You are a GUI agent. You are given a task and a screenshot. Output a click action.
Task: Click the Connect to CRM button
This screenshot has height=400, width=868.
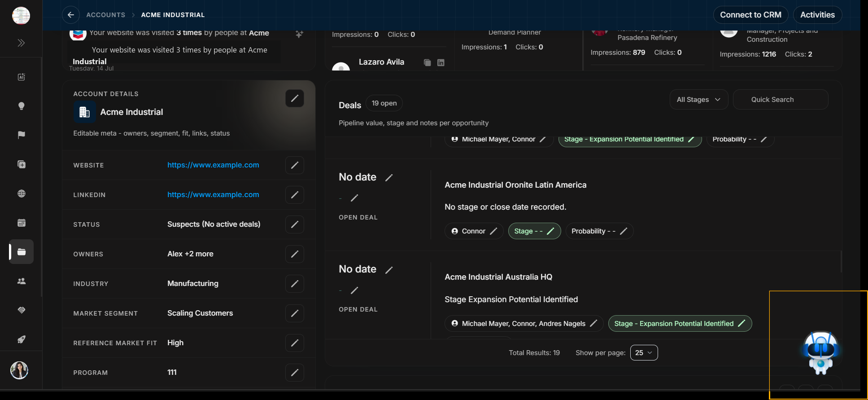point(750,15)
